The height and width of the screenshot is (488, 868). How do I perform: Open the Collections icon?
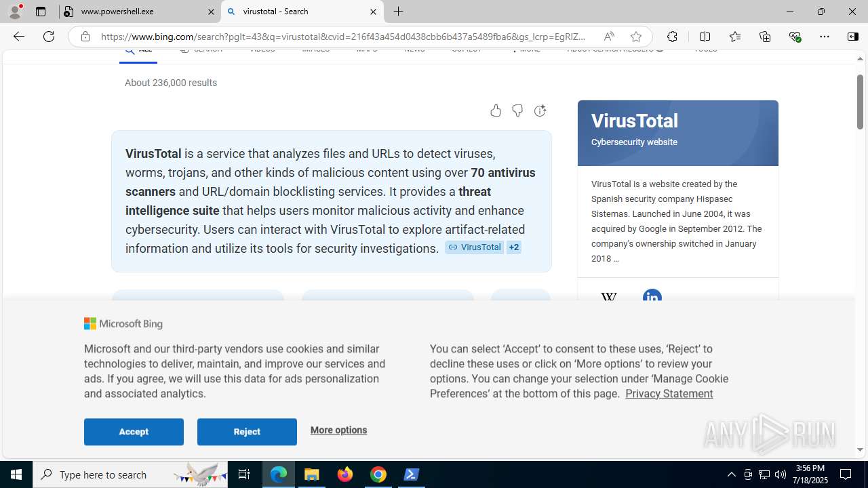[x=765, y=37]
